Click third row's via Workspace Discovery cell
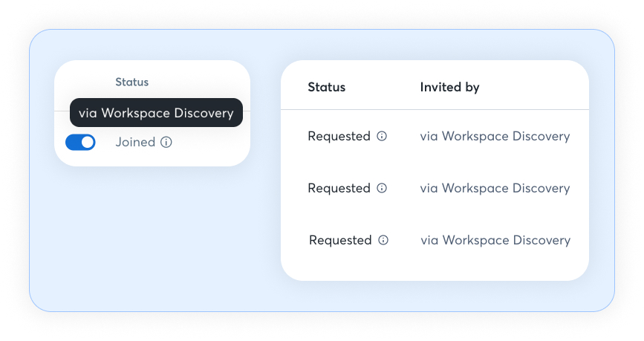 tap(495, 241)
